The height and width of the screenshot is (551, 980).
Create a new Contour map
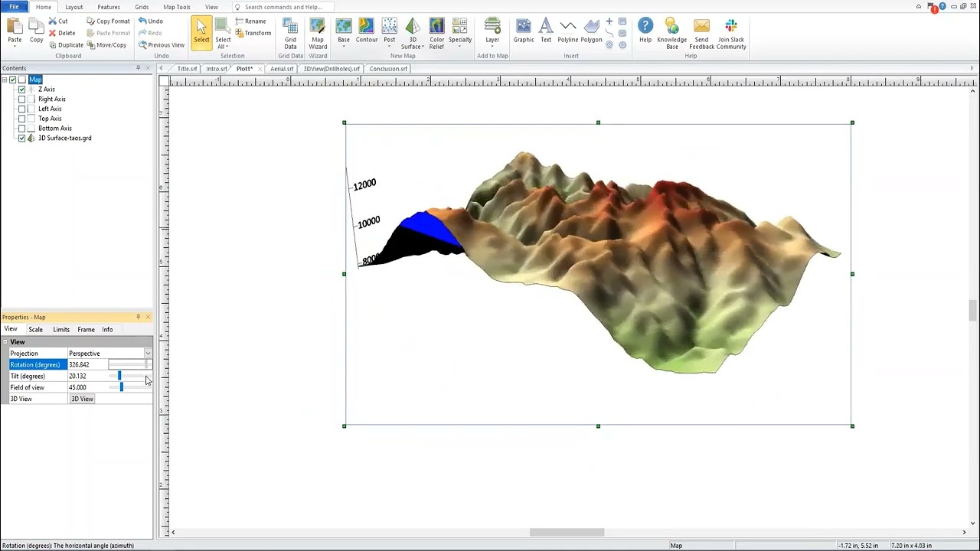[x=367, y=31]
